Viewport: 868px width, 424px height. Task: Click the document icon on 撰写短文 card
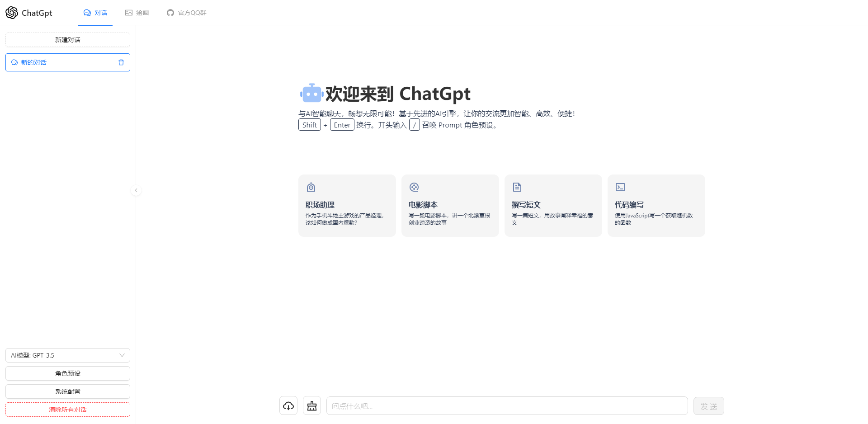click(x=517, y=187)
